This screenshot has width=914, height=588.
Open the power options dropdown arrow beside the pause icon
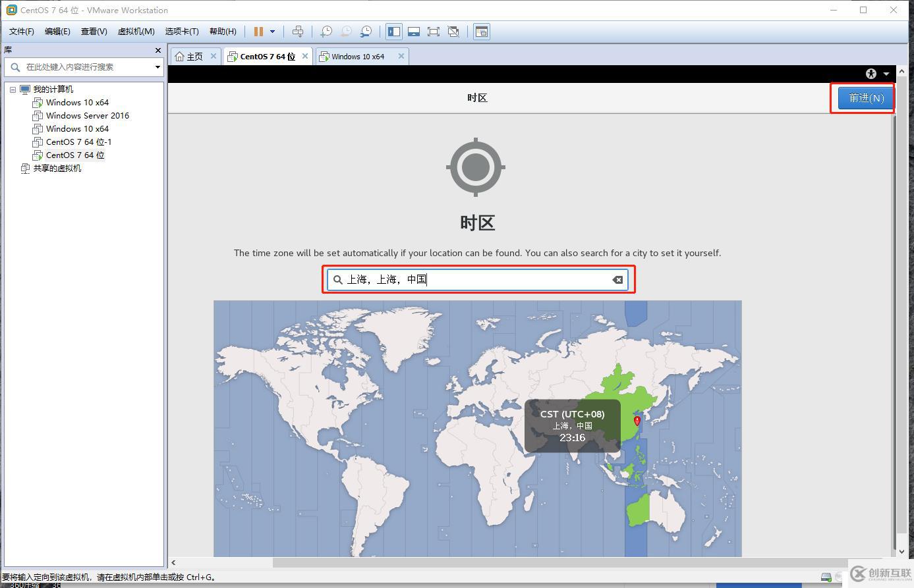point(272,32)
